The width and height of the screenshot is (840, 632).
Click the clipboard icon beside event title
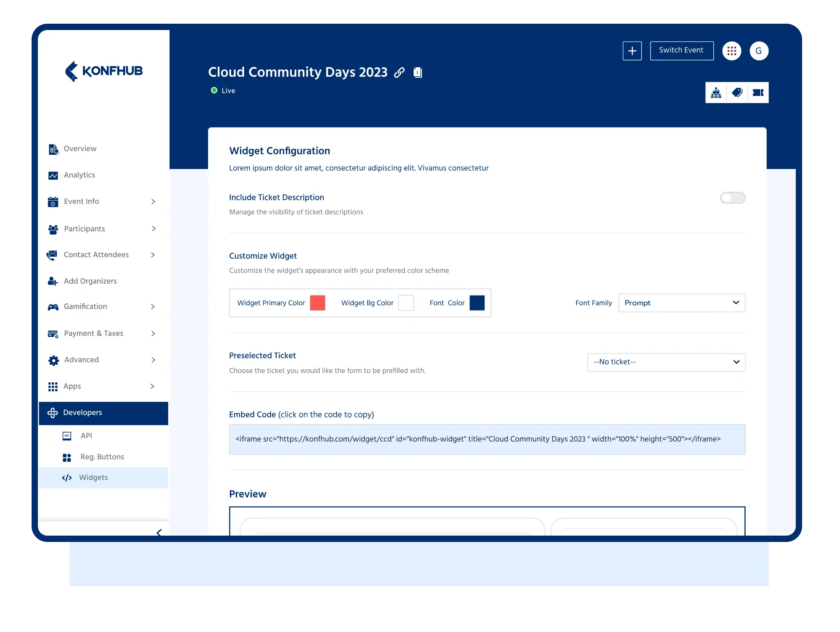point(418,72)
